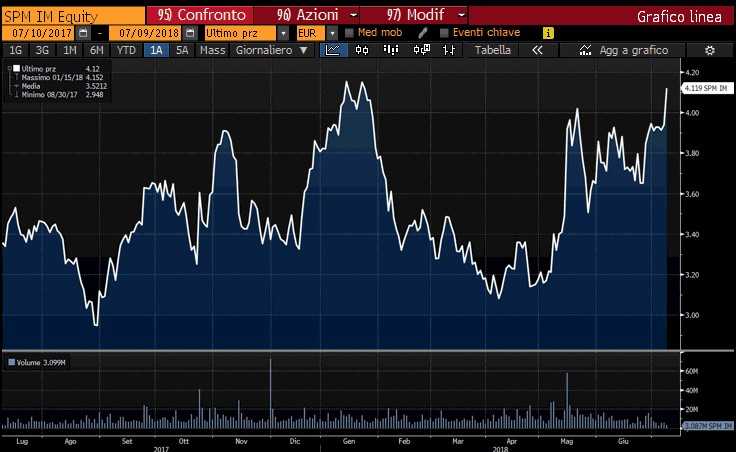736x452 pixels.
Task: Click the start date 07/10/2017 field
Action: click(39, 33)
